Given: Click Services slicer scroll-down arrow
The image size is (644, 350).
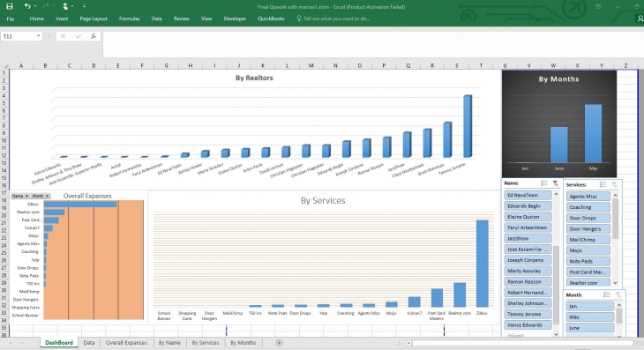Looking at the screenshot, I should click(x=615, y=283).
